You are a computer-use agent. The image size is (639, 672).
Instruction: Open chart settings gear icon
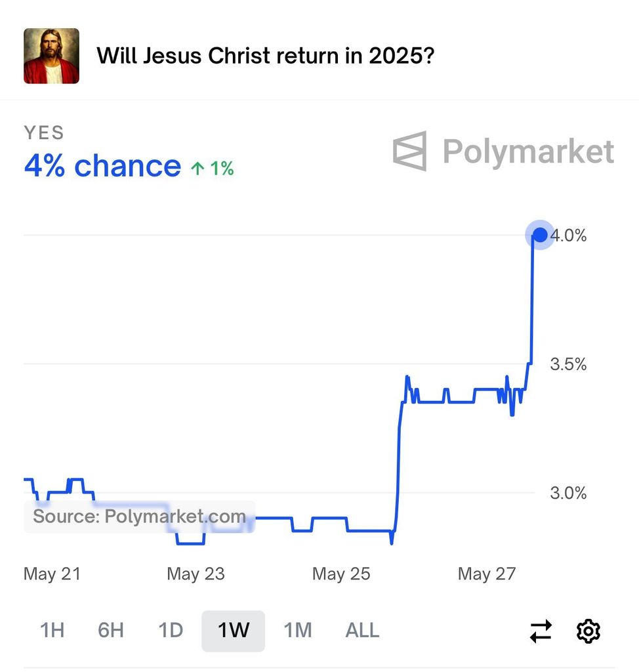tap(588, 631)
